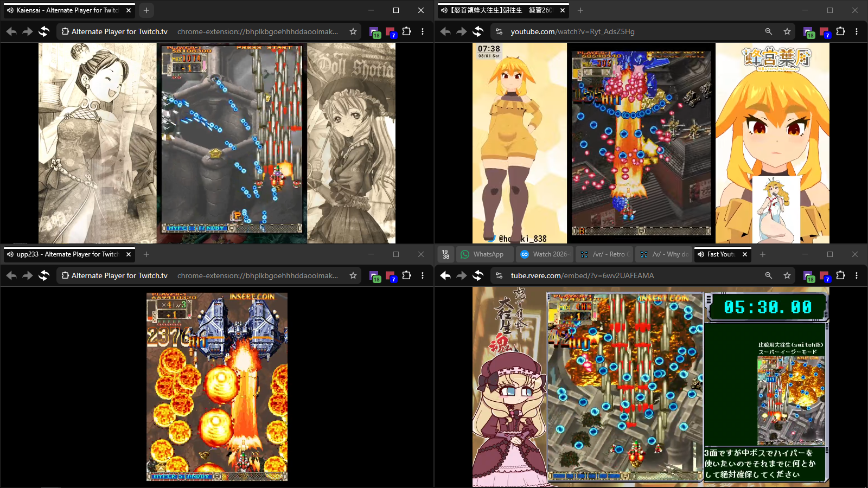Switch to the Watch 2026 tab
This screenshot has width=868, height=488.
point(544,254)
